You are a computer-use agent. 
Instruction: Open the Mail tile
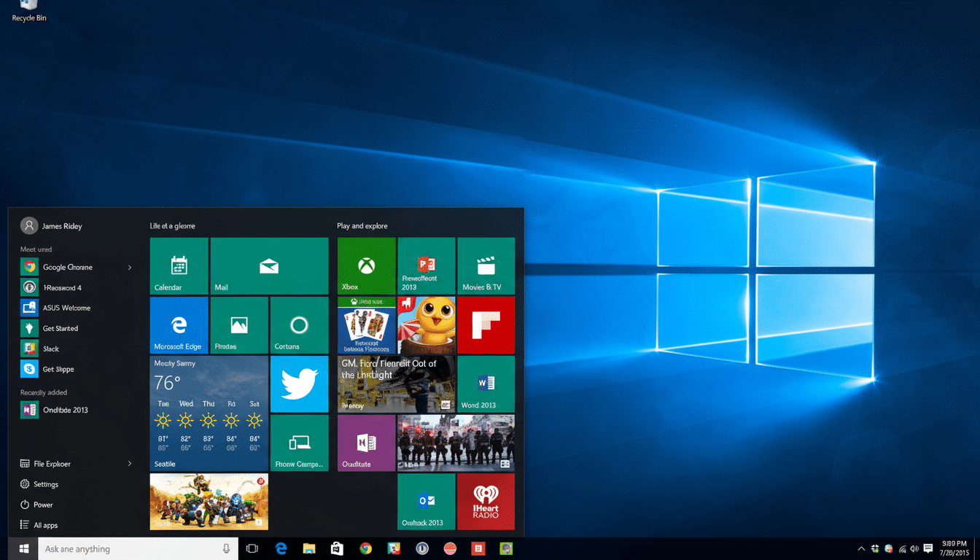269,265
